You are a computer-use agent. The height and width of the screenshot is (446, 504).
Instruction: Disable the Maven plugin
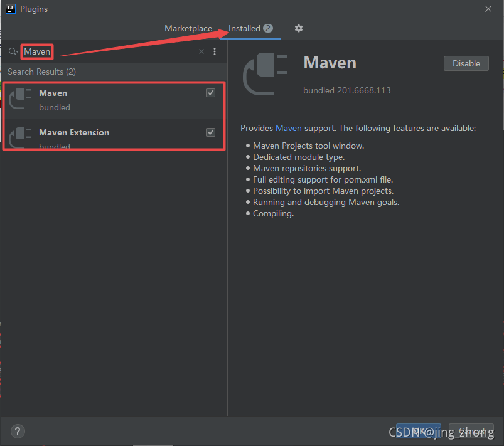[x=466, y=63]
